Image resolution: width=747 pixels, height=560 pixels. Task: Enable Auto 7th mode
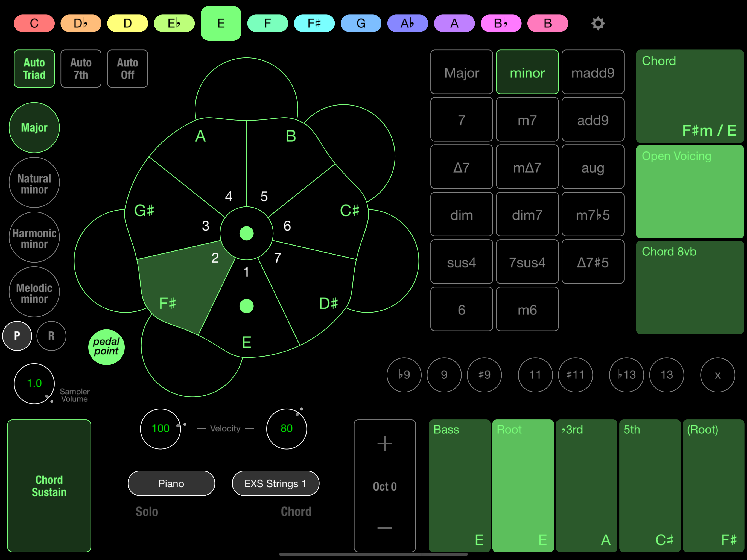(x=81, y=69)
